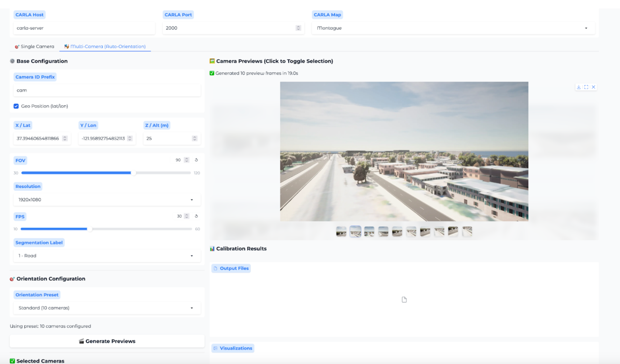The height and width of the screenshot is (364, 620).
Task: Click the Generate Previews button
Action: (107, 341)
